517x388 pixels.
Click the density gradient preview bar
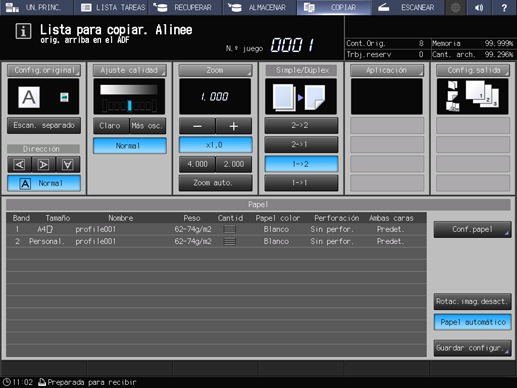129,89
